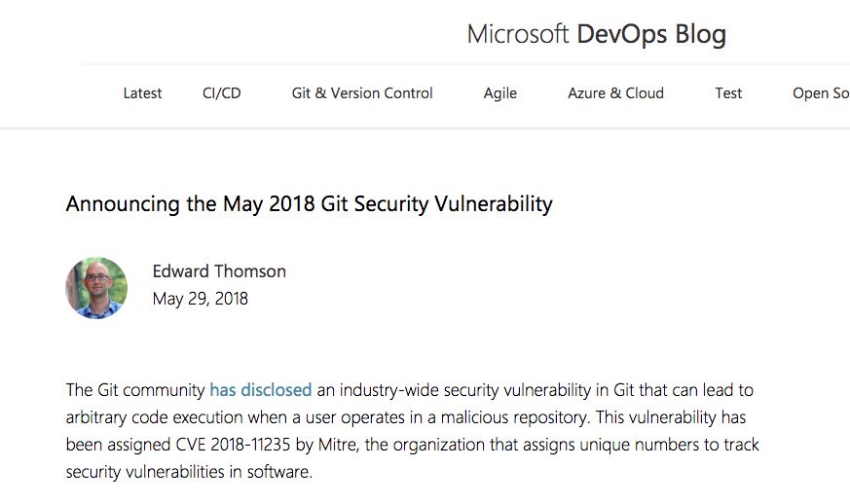Image resolution: width=850 pixels, height=504 pixels.
Task: Click the May 29, 2018 post date
Action: pos(200,299)
